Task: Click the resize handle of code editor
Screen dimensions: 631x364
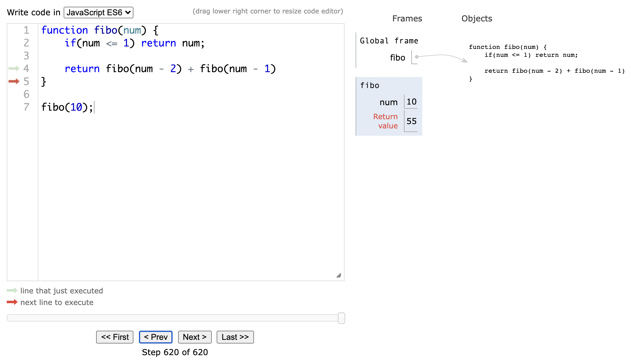Action: pyautogui.click(x=339, y=275)
